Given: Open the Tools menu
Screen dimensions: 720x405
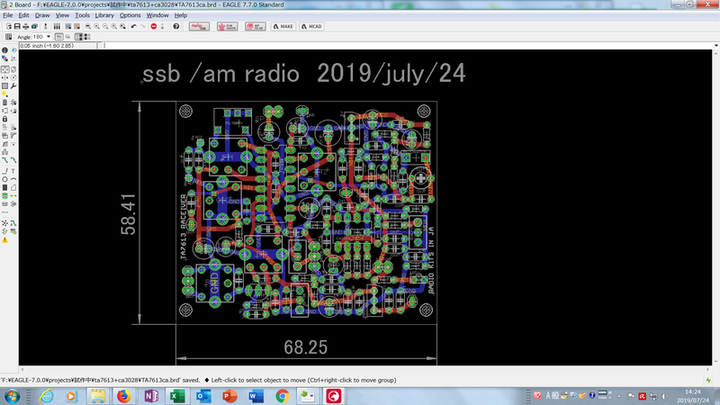Looking at the screenshot, I should coord(82,16).
